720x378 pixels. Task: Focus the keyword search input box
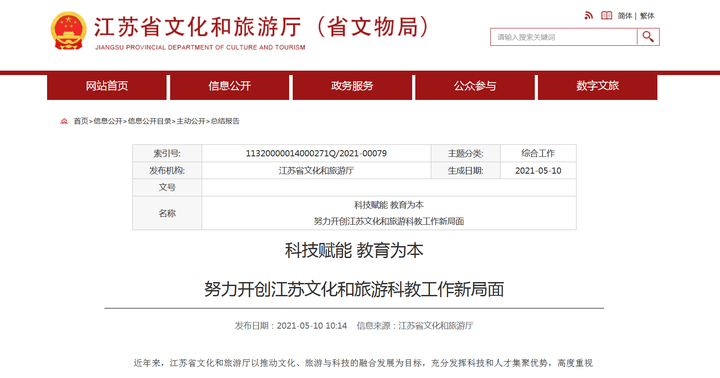tap(563, 37)
